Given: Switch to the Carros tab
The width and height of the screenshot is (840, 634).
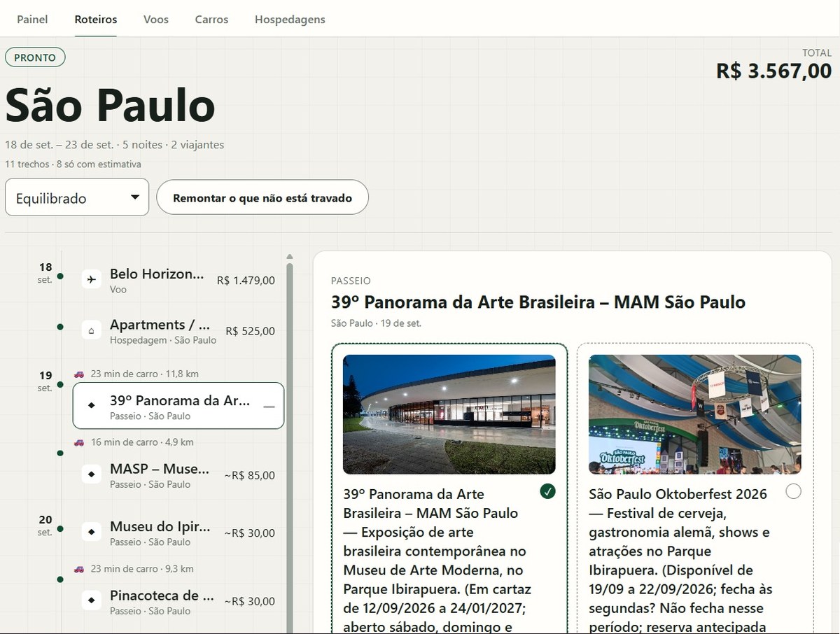Looking at the screenshot, I should click(211, 19).
